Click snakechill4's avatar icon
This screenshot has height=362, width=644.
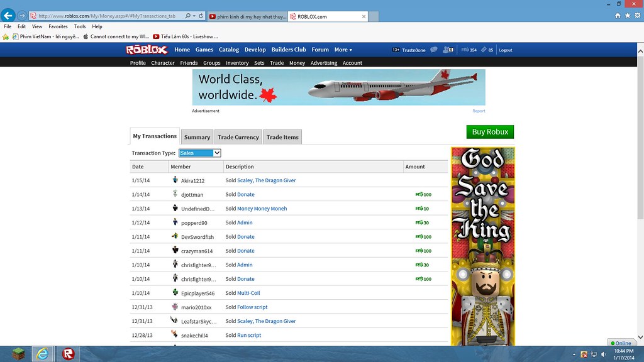pos(175,334)
